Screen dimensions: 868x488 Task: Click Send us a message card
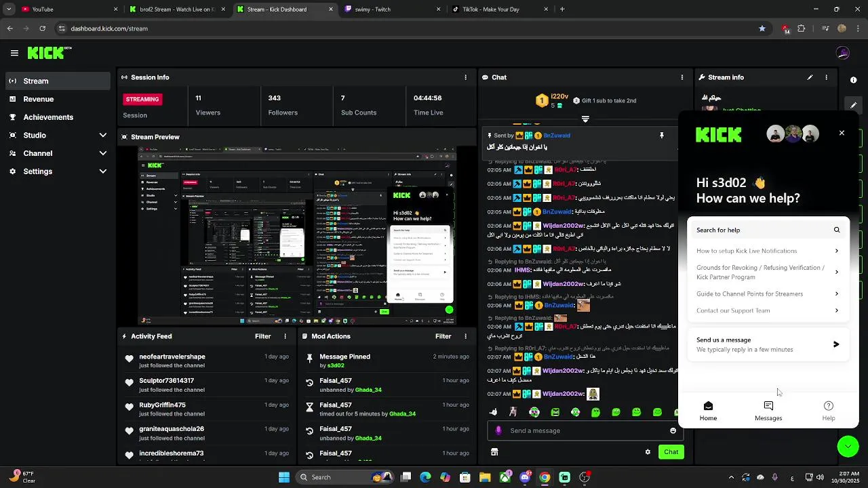coord(768,344)
